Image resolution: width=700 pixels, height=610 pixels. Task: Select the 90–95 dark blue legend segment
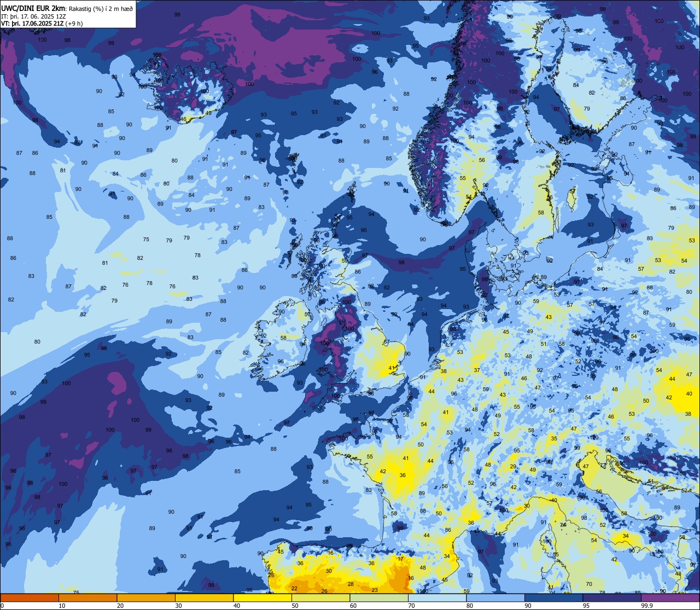(553, 597)
